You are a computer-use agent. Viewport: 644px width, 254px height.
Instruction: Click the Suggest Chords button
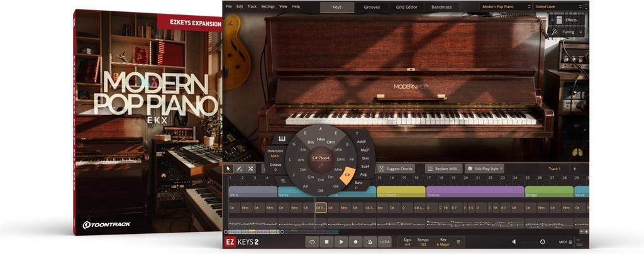(x=396, y=168)
